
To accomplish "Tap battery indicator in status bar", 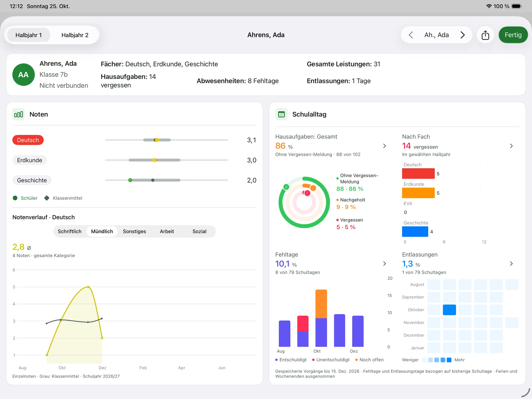I will tap(516, 6).
